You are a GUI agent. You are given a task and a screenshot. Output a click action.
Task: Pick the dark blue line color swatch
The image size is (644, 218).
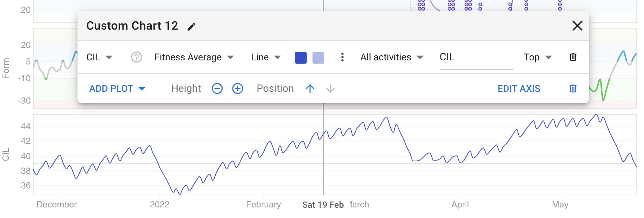[301, 58]
